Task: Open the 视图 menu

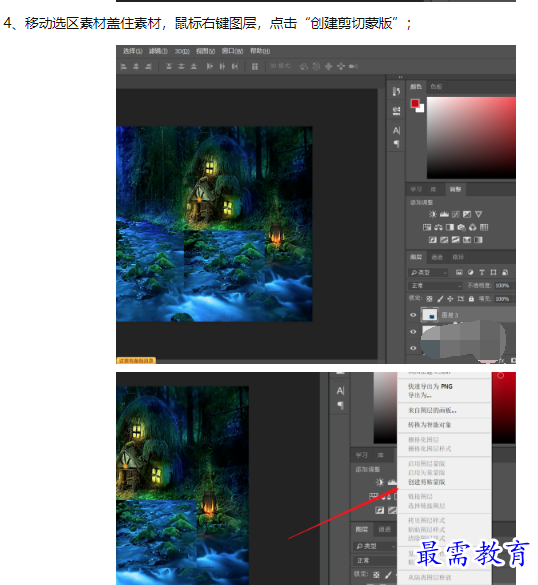Action: click(x=206, y=51)
